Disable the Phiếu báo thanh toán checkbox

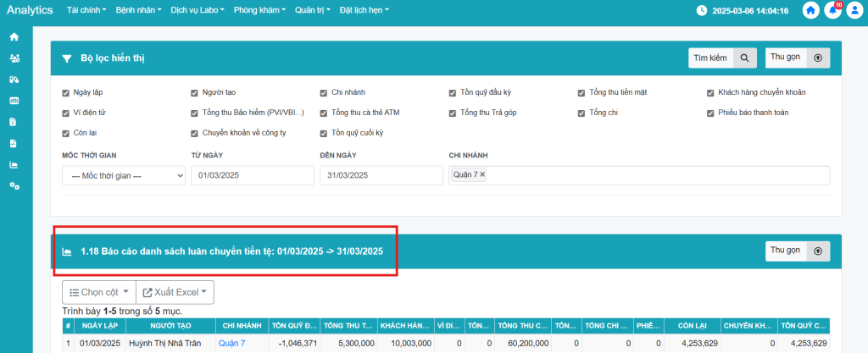(x=710, y=113)
